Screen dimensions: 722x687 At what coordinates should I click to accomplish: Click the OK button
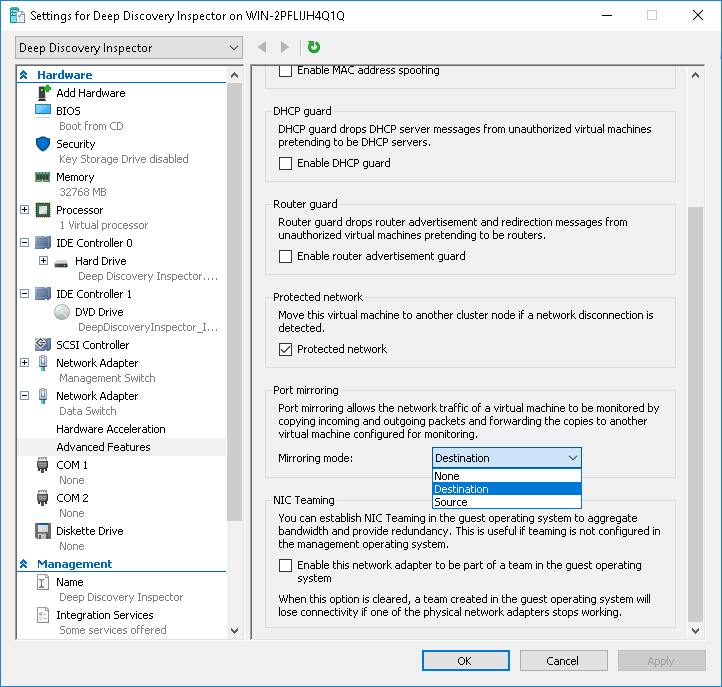pos(465,661)
